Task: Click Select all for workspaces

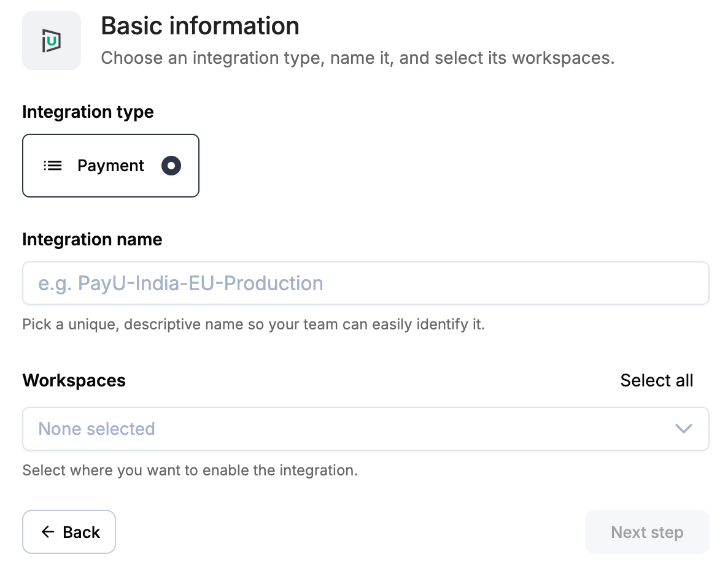Action: pos(657,380)
